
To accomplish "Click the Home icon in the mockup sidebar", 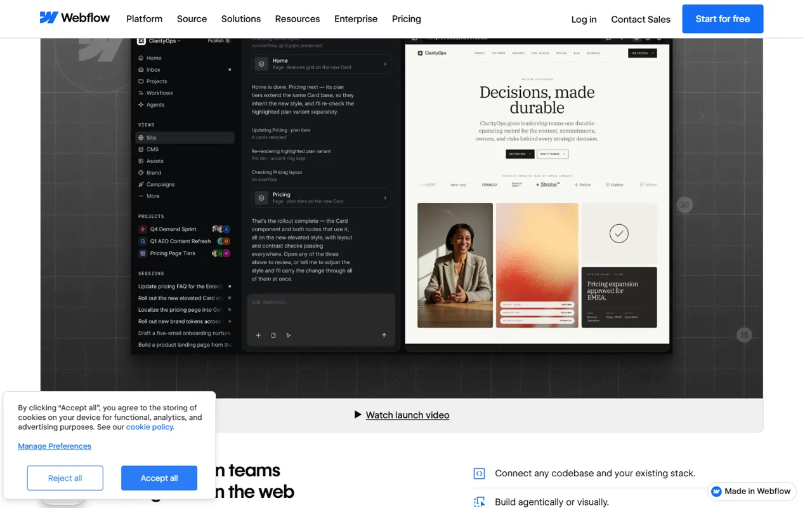I will point(141,58).
